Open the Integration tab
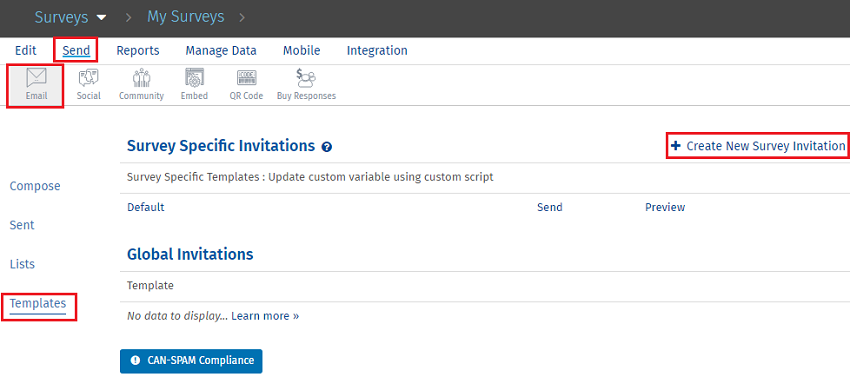Viewport: 850px width, 377px height. tap(377, 50)
